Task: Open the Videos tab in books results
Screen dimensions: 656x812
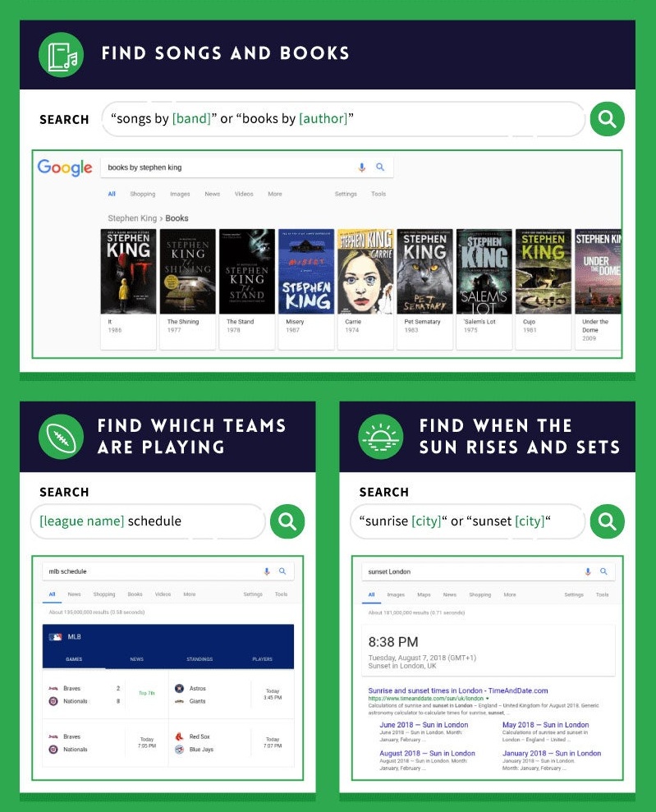Action: click(x=244, y=194)
